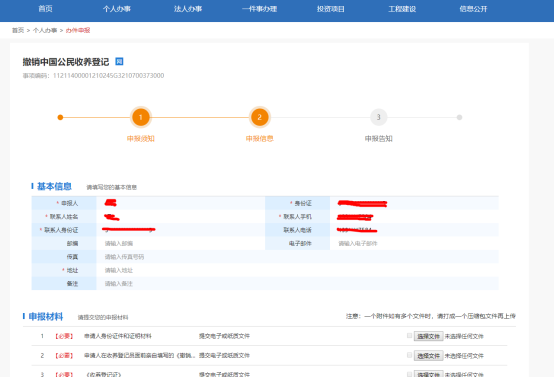Tick the checkbox for material 1 申请人身份证件
This screenshot has height=377, width=554.
(x=409, y=336)
